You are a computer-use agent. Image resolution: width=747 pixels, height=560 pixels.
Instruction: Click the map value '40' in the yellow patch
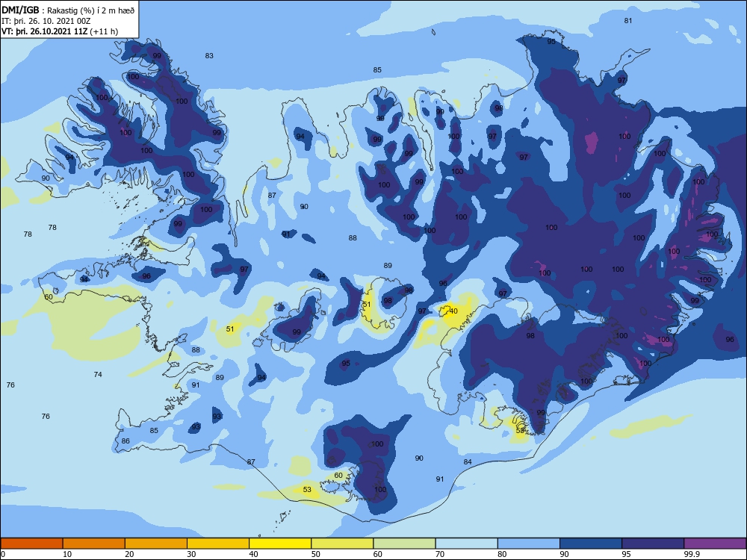[453, 311]
